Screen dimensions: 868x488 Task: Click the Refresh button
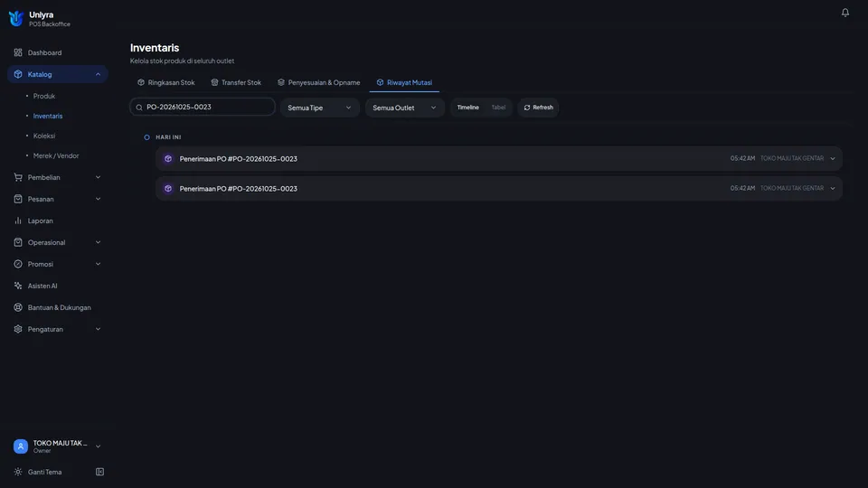pyautogui.click(x=538, y=108)
